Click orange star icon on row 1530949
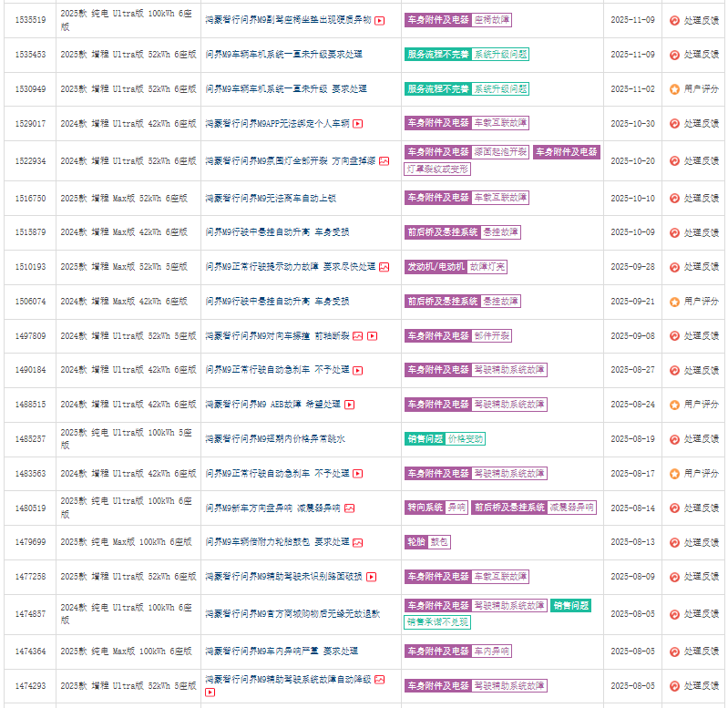728x708 pixels. click(x=674, y=89)
